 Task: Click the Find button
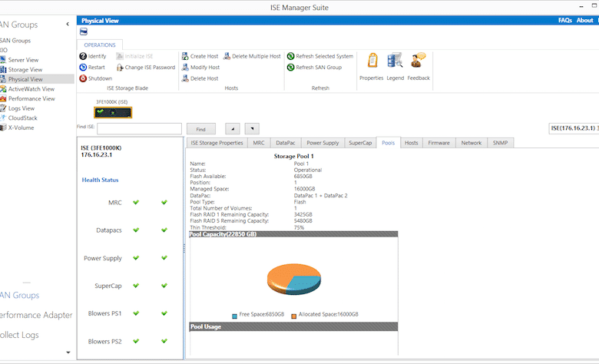[x=201, y=129]
